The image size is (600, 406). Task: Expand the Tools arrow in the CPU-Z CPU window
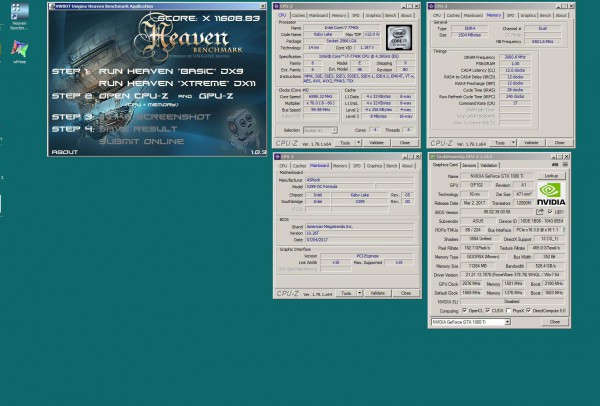tap(359, 142)
